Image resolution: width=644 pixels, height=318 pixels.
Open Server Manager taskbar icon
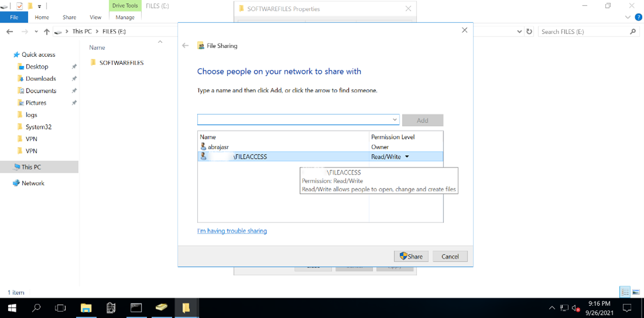coord(111,307)
